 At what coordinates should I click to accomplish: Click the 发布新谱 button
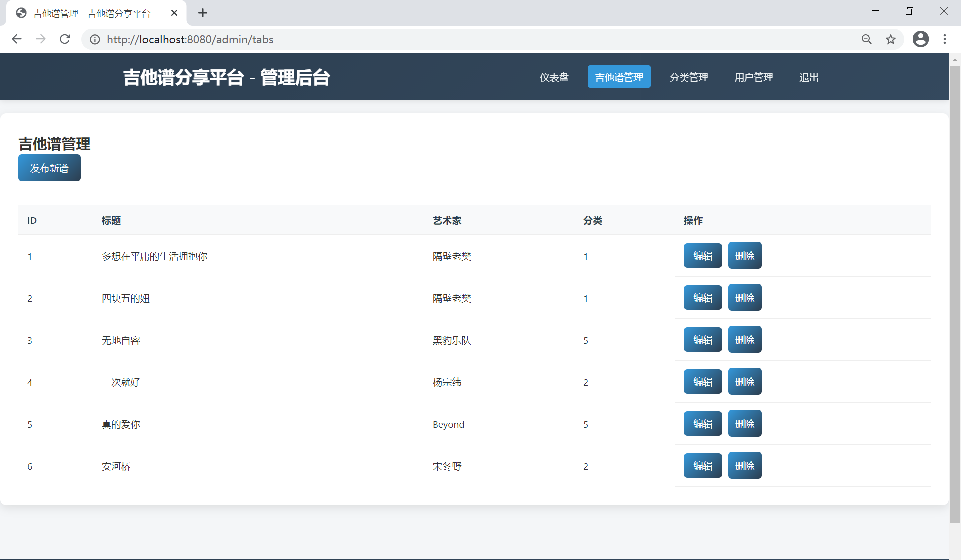49,168
